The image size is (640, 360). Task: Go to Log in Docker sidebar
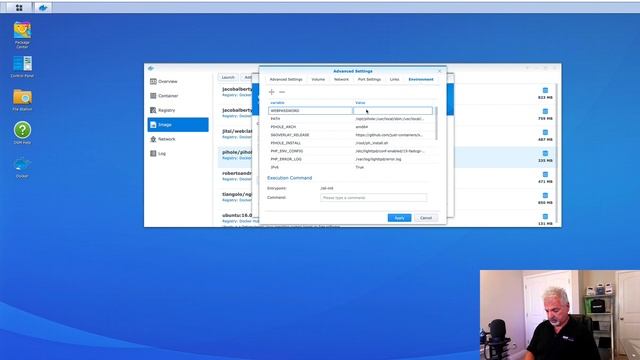[x=178, y=153]
